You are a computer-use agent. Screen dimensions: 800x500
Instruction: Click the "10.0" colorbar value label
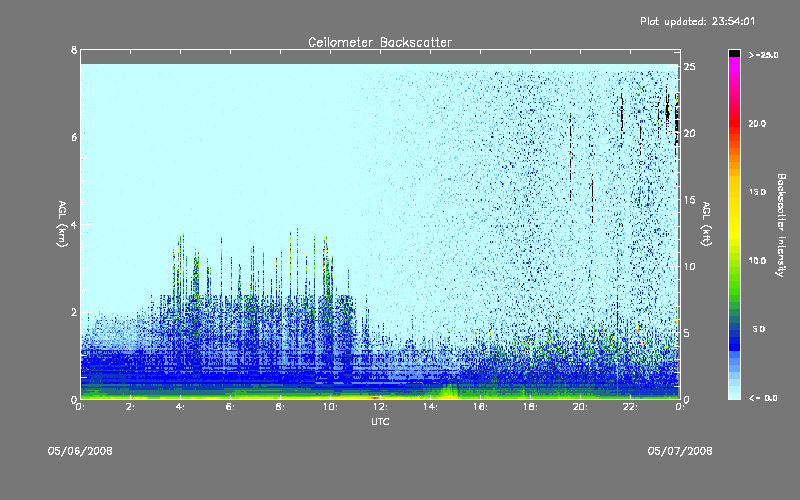[758, 261]
